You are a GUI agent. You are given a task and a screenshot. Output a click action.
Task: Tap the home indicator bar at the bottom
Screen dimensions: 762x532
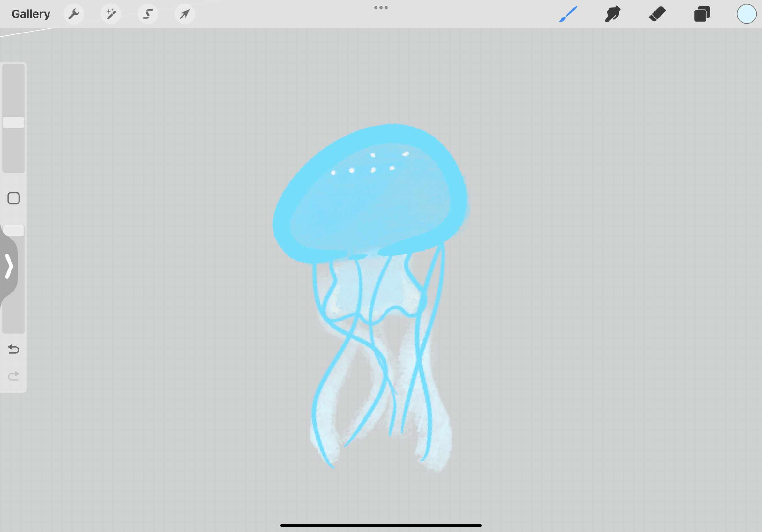click(x=381, y=525)
